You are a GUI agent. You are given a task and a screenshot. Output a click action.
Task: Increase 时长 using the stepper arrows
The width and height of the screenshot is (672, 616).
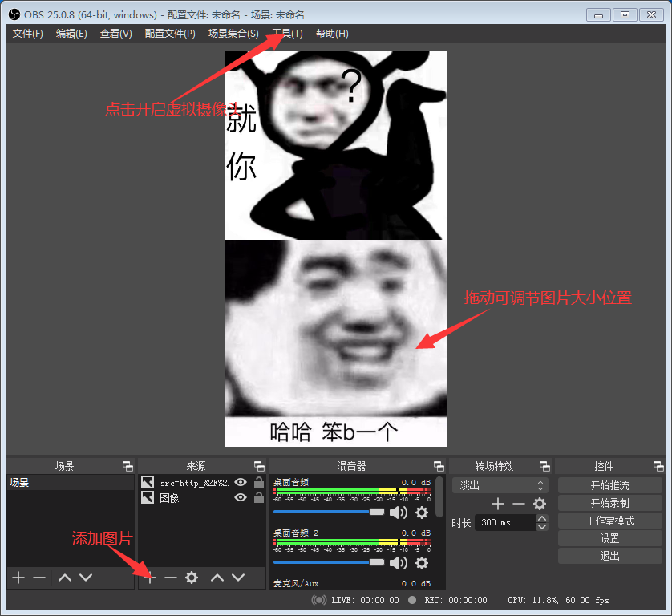point(543,518)
